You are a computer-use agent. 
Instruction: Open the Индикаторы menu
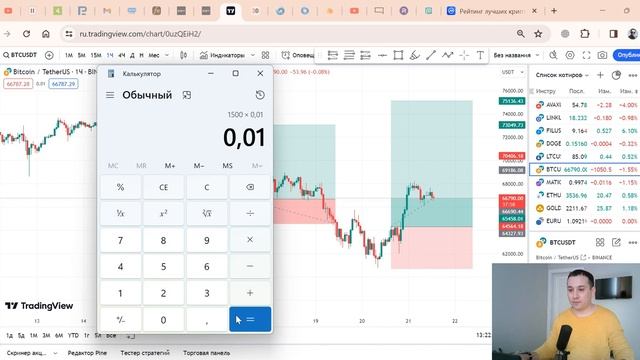tap(222, 55)
